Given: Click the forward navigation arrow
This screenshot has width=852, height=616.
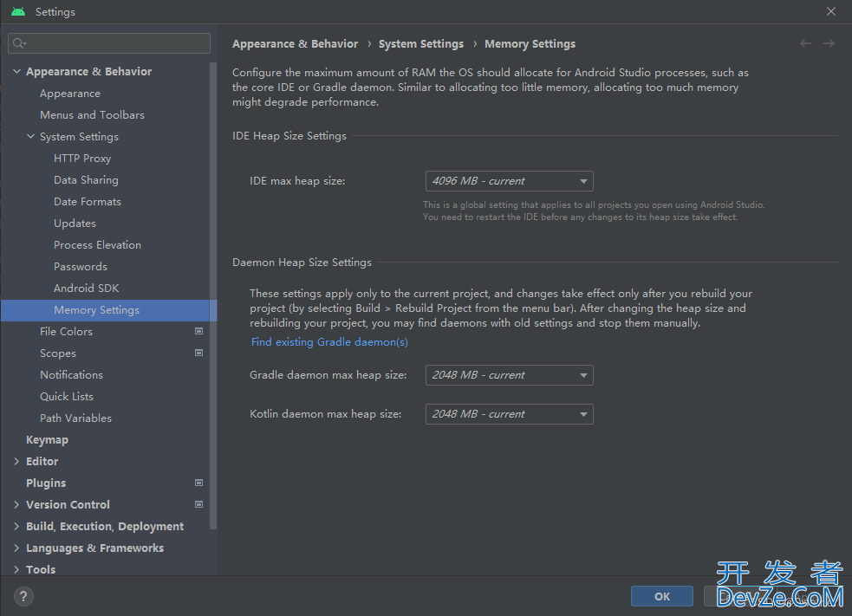Looking at the screenshot, I should (829, 43).
